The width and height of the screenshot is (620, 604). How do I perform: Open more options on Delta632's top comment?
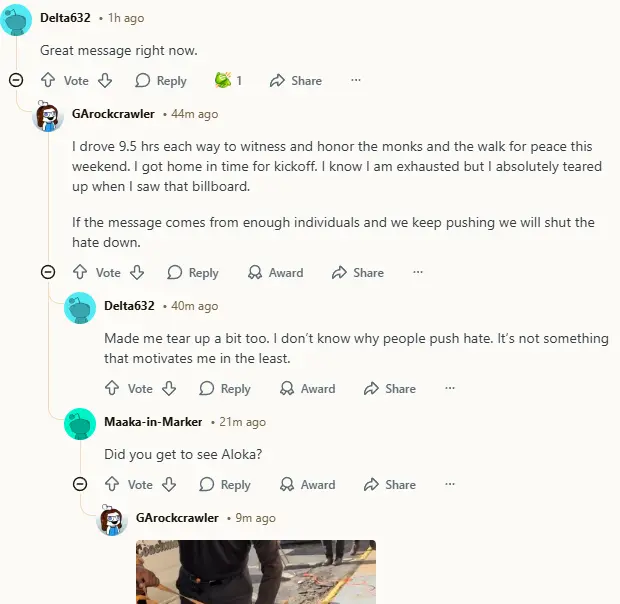click(x=355, y=81)
